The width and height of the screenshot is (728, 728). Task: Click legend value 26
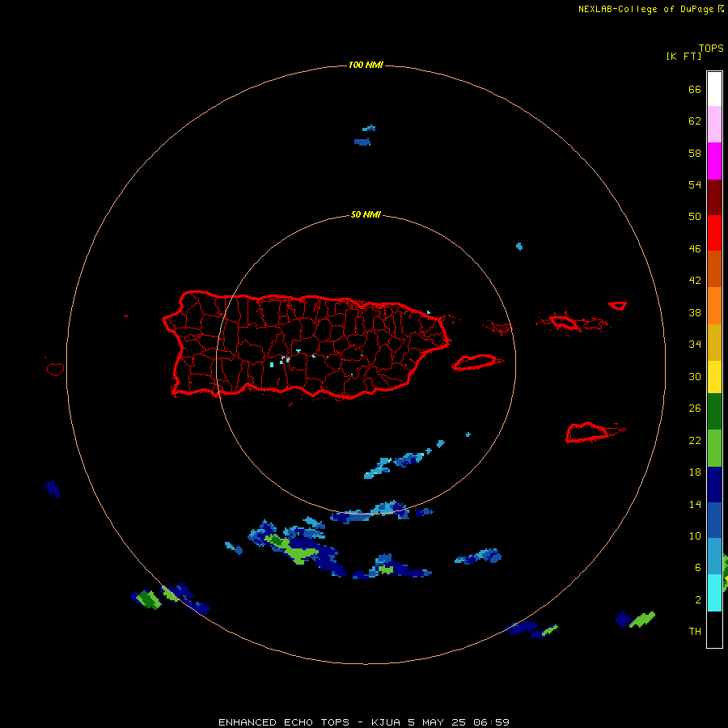[695, 408]
